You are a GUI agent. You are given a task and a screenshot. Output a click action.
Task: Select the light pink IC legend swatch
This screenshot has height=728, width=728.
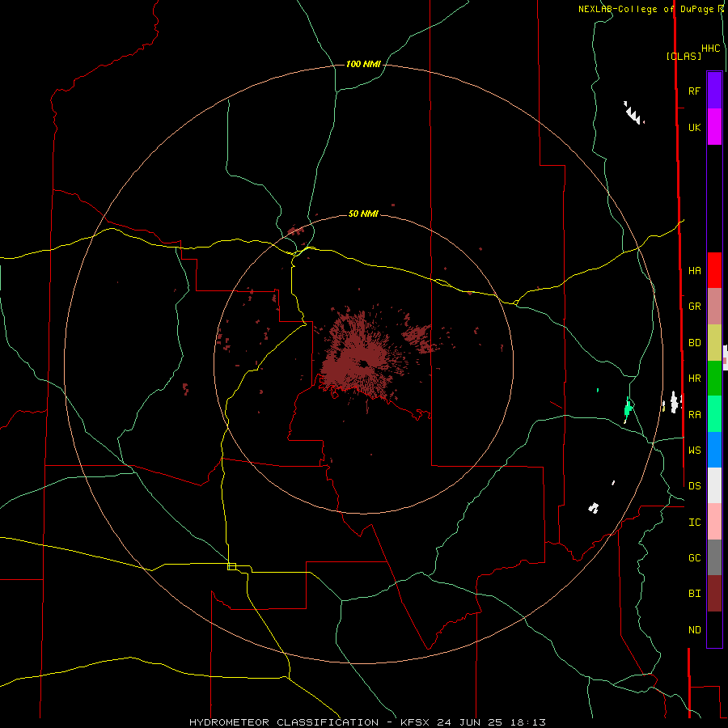pos(714,522)
